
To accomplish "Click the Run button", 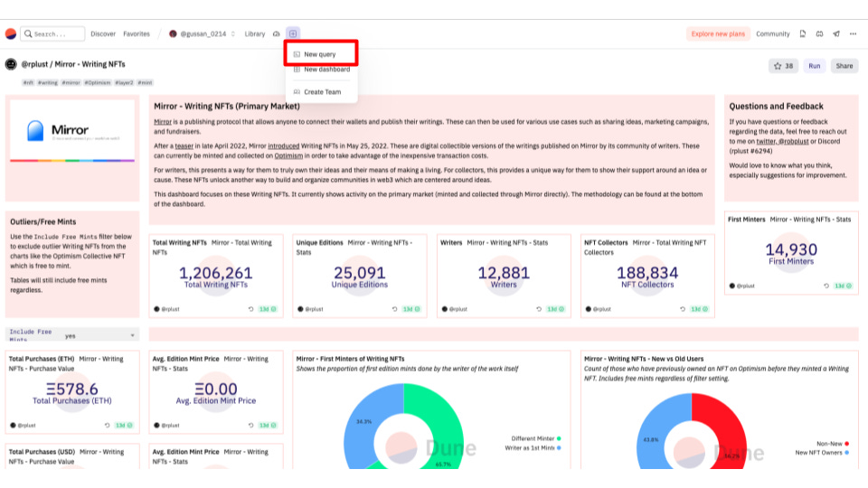I will point(815,66).
